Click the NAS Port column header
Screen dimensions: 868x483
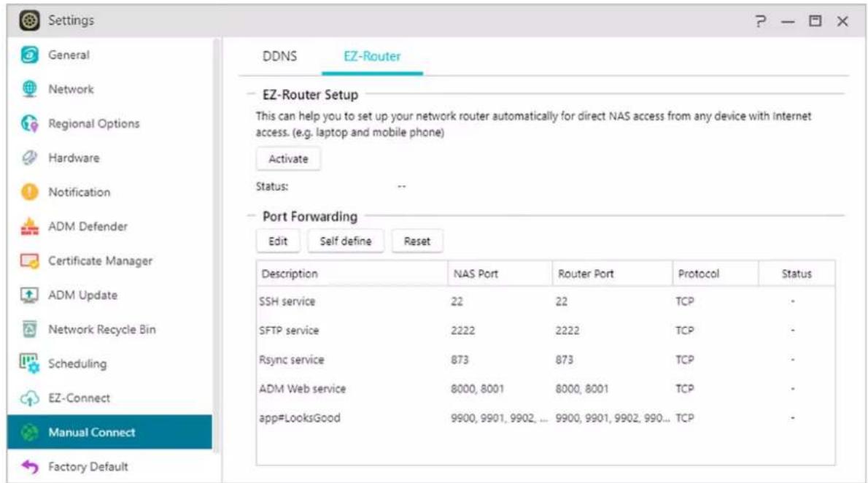500,274
